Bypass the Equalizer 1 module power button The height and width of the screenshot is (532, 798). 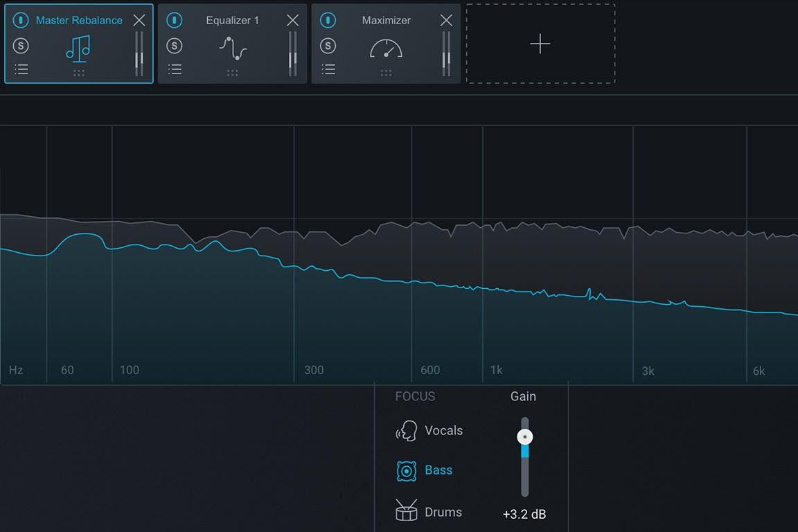pyautogui.click(x=175, y=20)
